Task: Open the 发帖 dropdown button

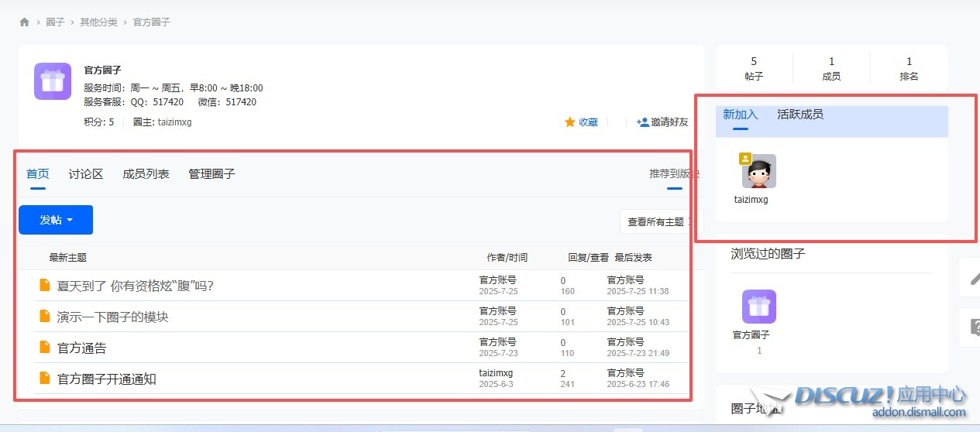Action: [56, 220]
